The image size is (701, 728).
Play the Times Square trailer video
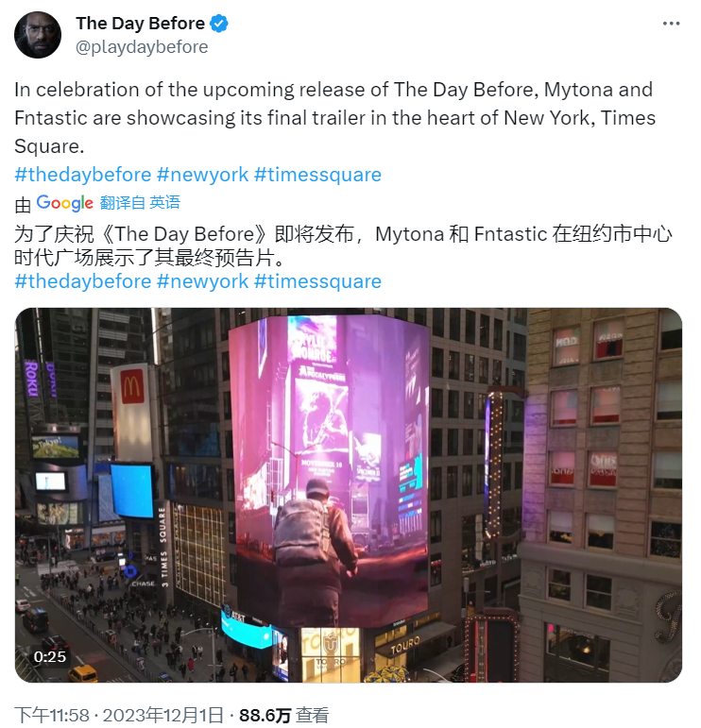(349, 495)
